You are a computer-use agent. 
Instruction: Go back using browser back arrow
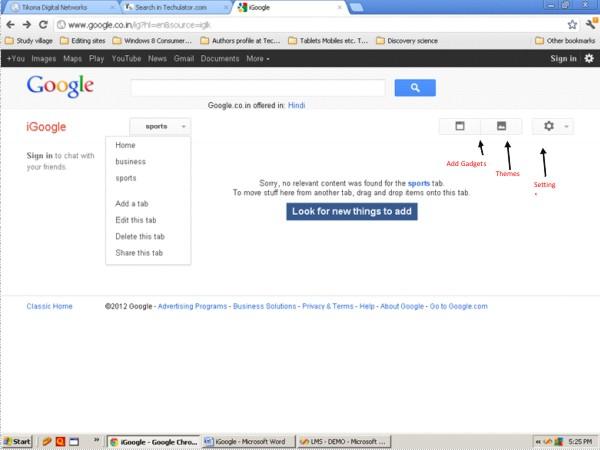click(10, 25)
